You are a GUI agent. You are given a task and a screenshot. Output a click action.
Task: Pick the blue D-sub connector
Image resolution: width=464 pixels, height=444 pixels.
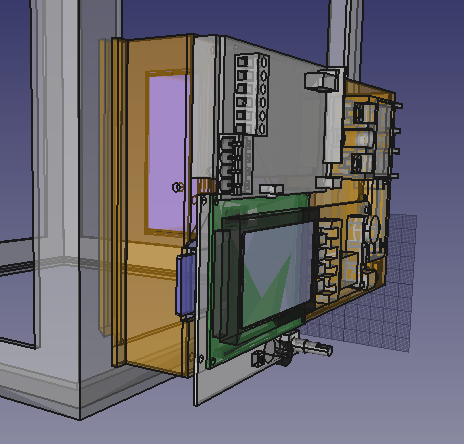(185, 283)
